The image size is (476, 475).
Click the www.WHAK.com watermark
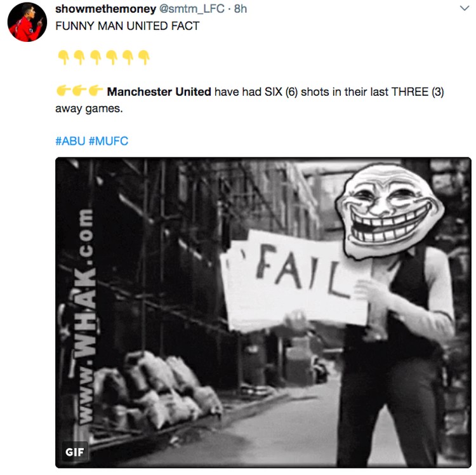[84, 317]
